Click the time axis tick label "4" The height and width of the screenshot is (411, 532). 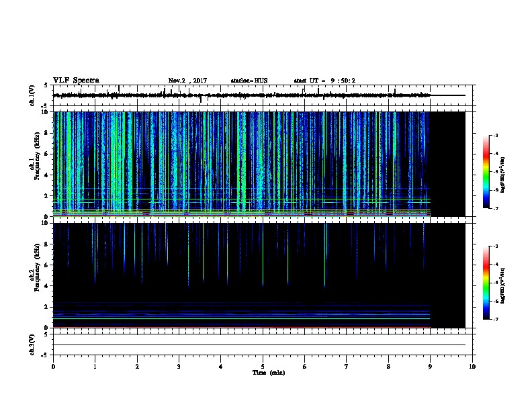click(x=221, y=367)
